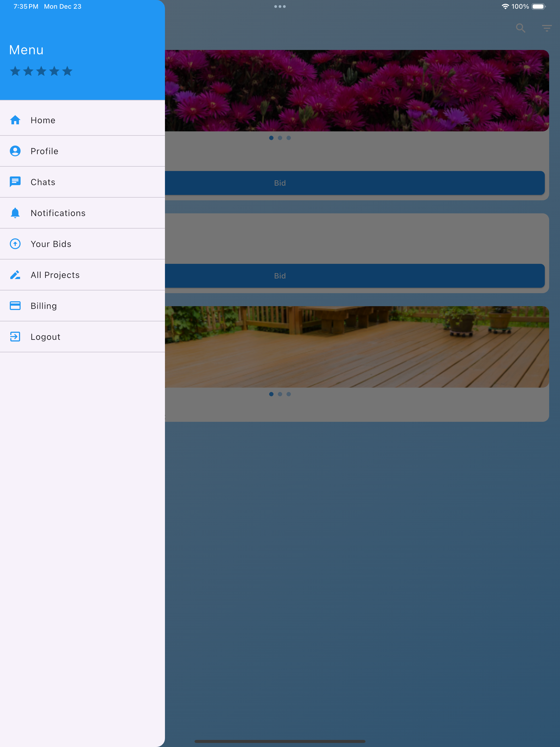Click the Billing card icon

click(x=15, y=306)
